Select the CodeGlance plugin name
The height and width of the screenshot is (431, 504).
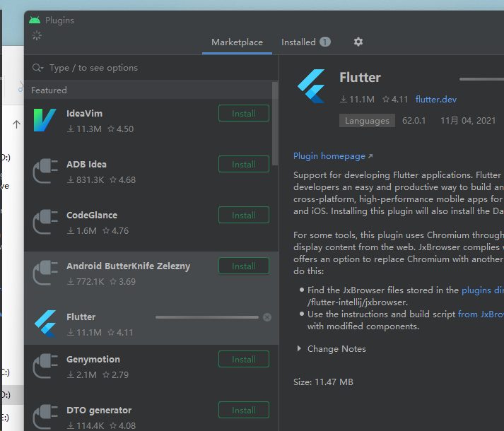[92, 215]
